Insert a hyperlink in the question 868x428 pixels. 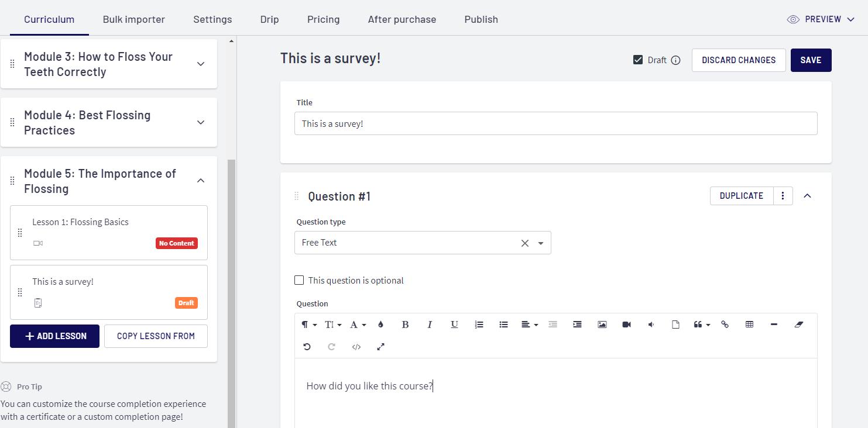pyautogui.click(x=725, y=325)
